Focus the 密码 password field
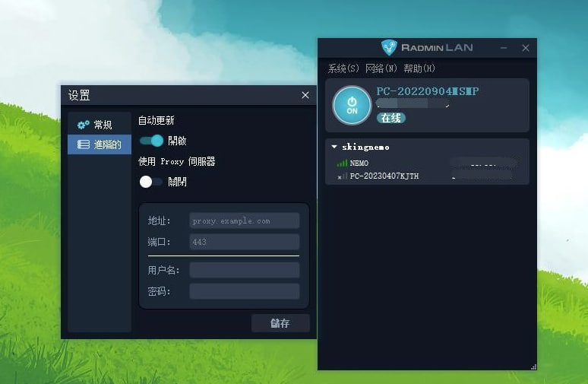This screenshot has height=384, width=588. click(x=245, y=291)
